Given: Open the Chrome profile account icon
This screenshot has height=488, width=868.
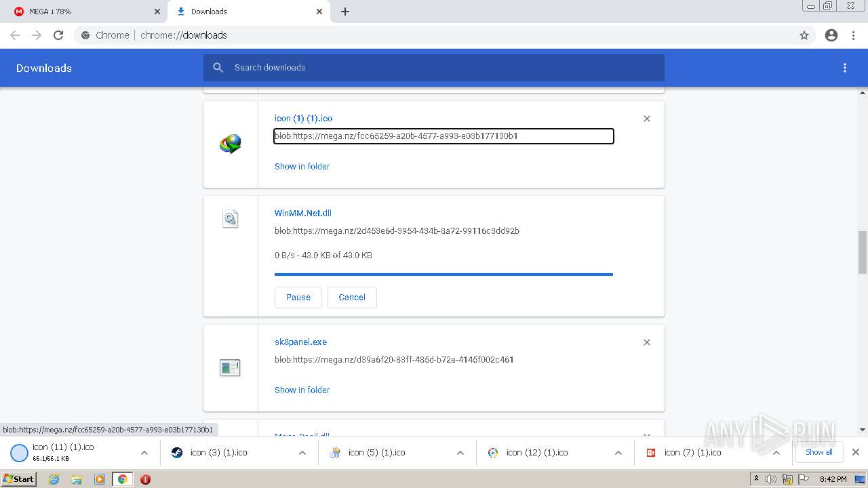Looking at the screenshot, I should coord(831,35).
